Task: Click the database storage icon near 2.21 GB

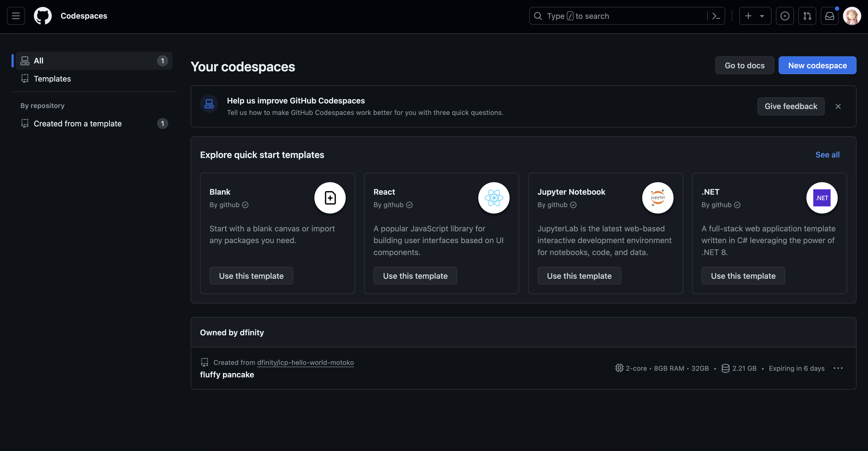Action: [725, 368]
